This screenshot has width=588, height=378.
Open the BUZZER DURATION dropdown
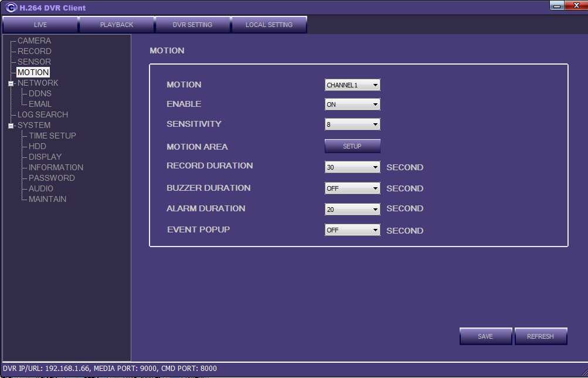352,188
